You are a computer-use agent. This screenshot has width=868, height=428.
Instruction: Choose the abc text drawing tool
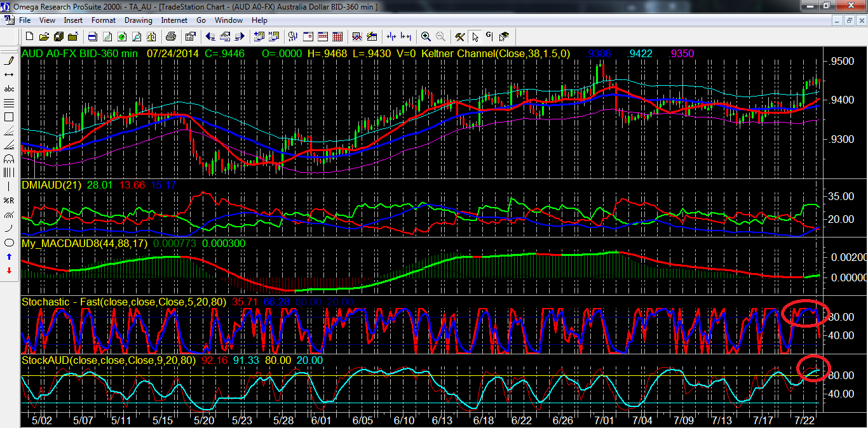click(10, 89)
